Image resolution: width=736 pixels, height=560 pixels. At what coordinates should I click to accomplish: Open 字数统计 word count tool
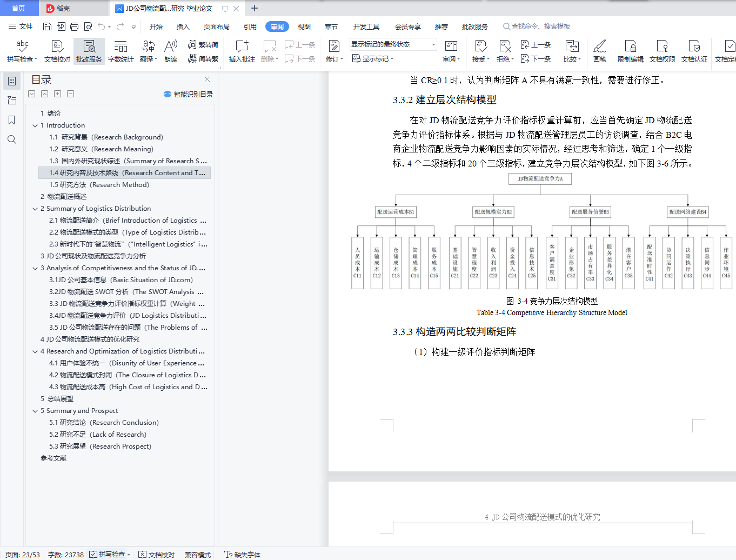coord(121,51)
